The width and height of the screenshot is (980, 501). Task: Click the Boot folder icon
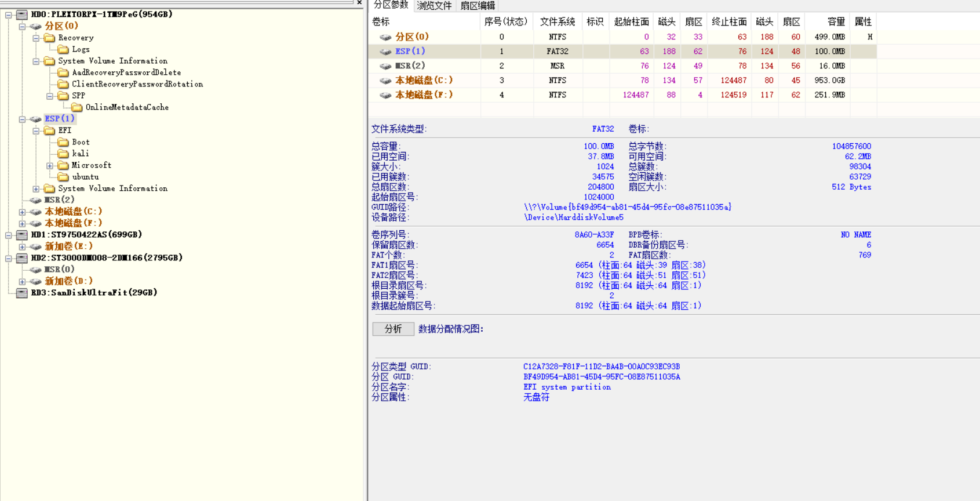pos(63,142)
